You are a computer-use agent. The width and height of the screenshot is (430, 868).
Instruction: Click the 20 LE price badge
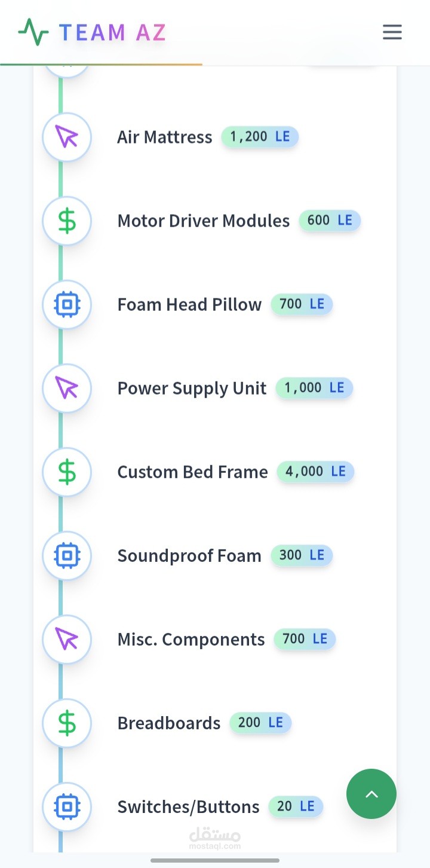point(296,806)
